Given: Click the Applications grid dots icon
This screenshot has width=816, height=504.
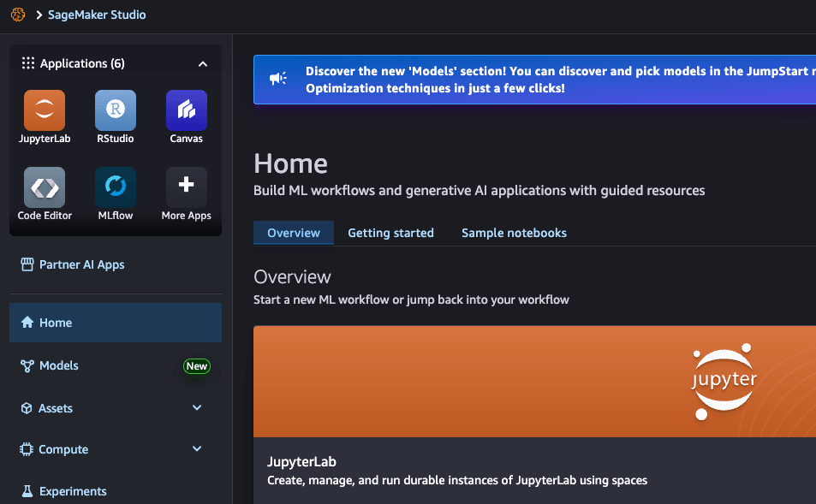Looking at the screenshot, I should click(x=28, y=63).
